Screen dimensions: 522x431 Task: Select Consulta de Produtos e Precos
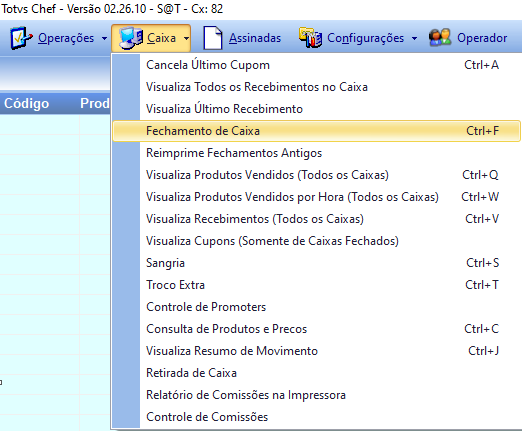coord(316,329)
